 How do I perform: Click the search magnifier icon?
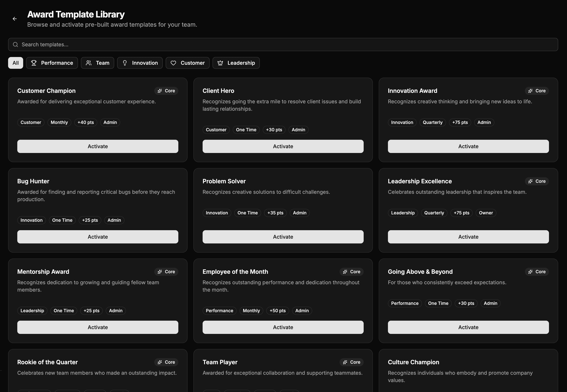coord(15,44)
